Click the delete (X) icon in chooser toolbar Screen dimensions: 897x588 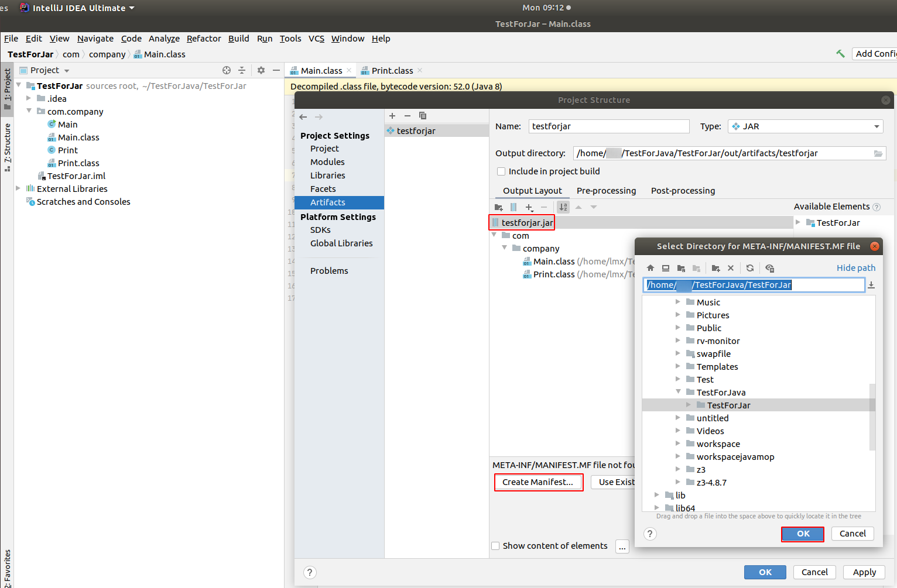tap(731, 268)
